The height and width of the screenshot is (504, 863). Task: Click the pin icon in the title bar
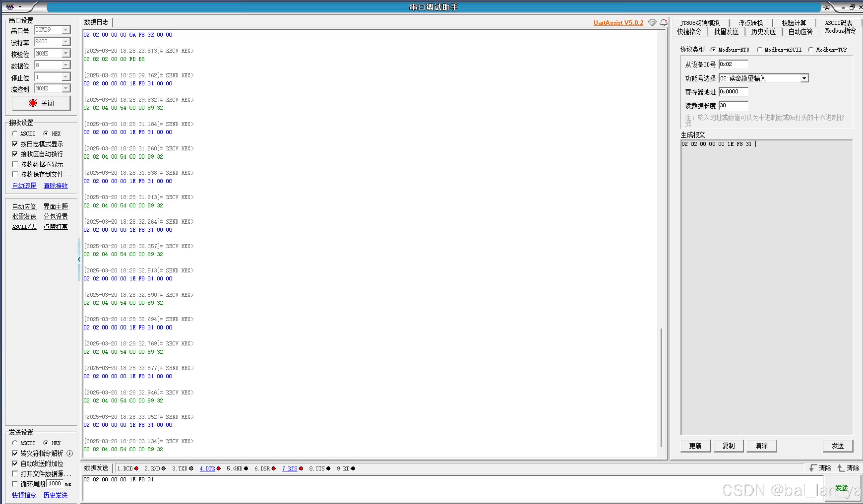[827, 7]
